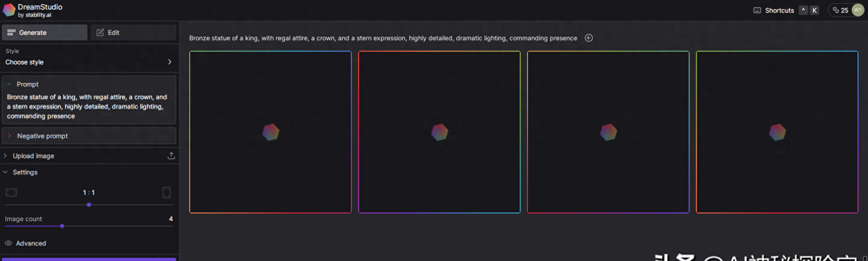The height and width of the screenshot is (261, 868).
Task: Collapse the Prompt section
Action: click(x=9, y=84)
